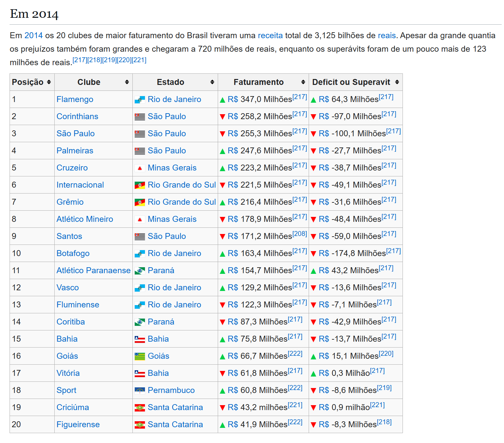Click the Santa Catarina flag in Criciúma row
This screenshot has width=504, height=443.
click(x=140, y=408)
